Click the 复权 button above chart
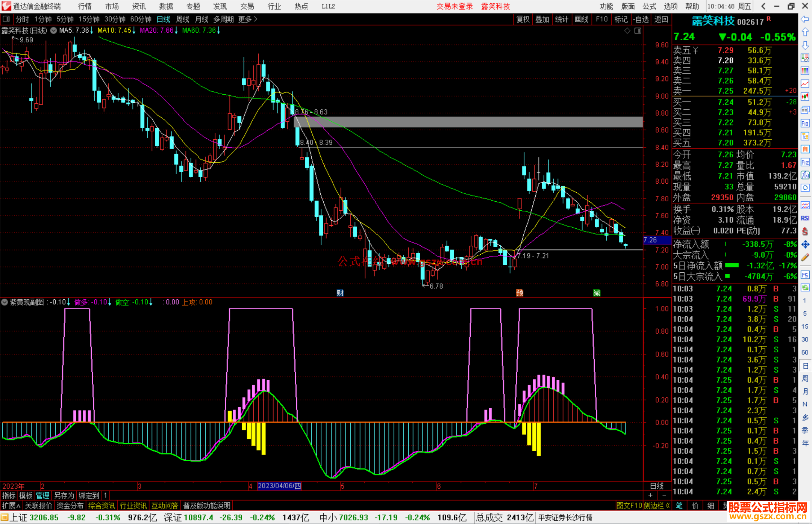The height and width of the screenshot is (524, 812). coord(523,19)
